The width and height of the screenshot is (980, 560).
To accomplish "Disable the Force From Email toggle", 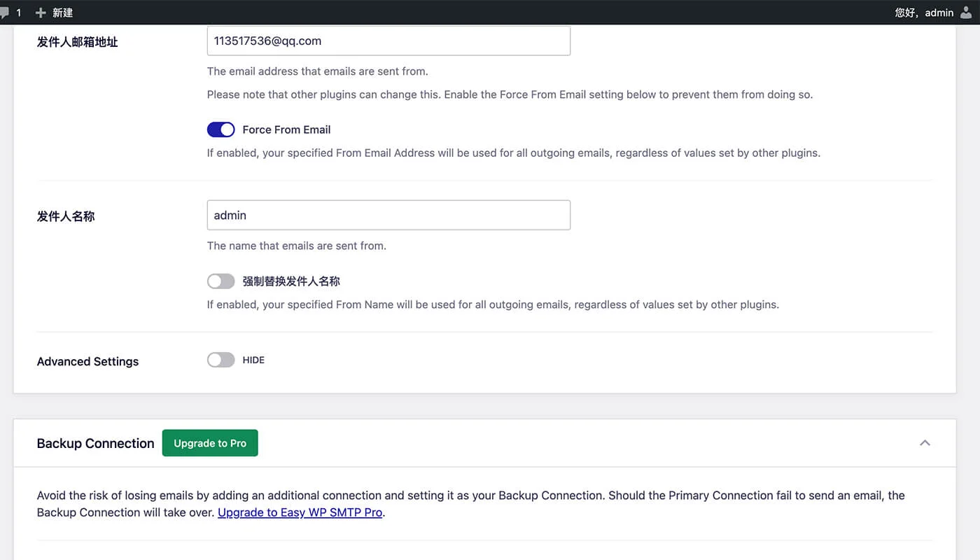I will point(220,129).
